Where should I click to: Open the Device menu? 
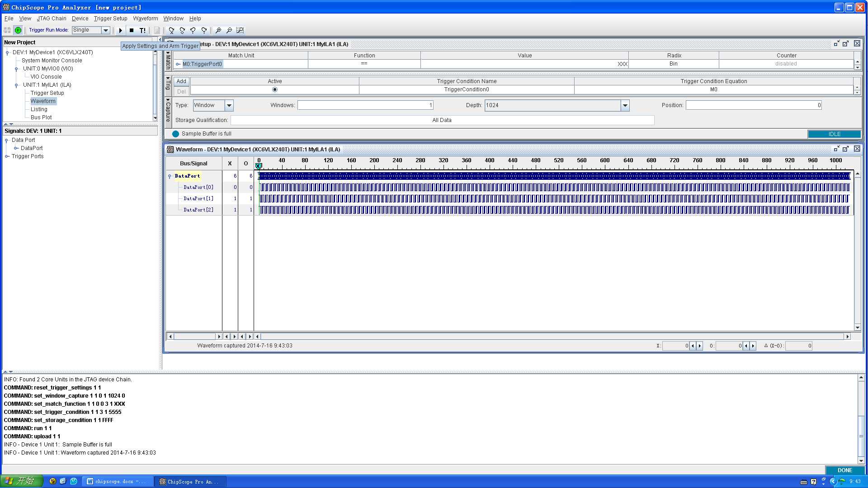coord(80,19)
